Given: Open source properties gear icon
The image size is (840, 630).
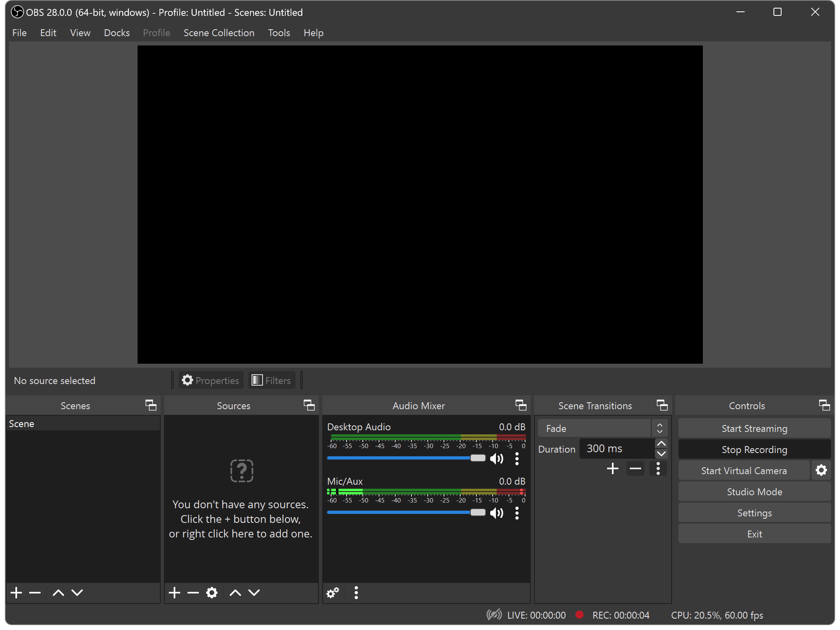Looking at the screenshot, I should [x=211, y=593].
